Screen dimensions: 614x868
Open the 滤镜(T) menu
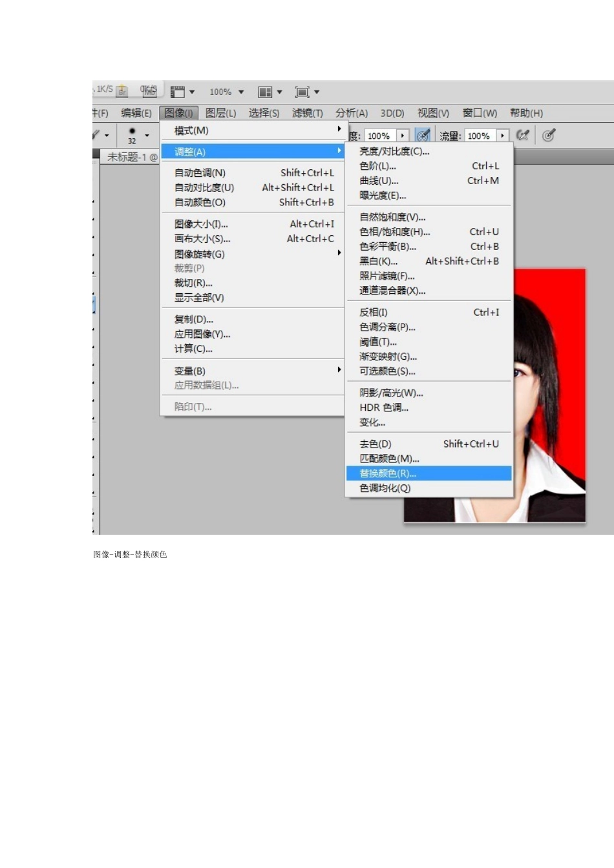click(x=307, y=113)
